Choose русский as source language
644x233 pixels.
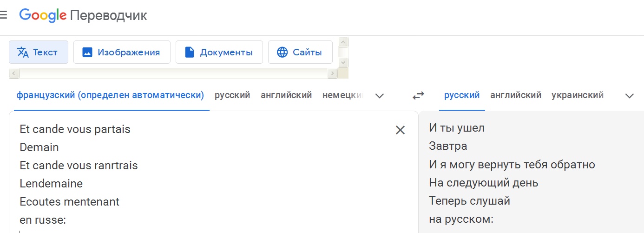pyautogui.click(x=232, y=95)
